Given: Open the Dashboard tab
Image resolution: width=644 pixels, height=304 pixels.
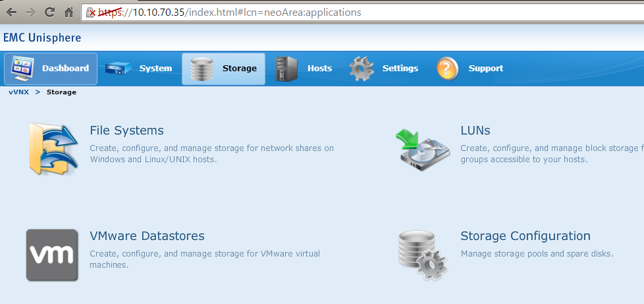Looking at the screenshot, I should [51, 69].
